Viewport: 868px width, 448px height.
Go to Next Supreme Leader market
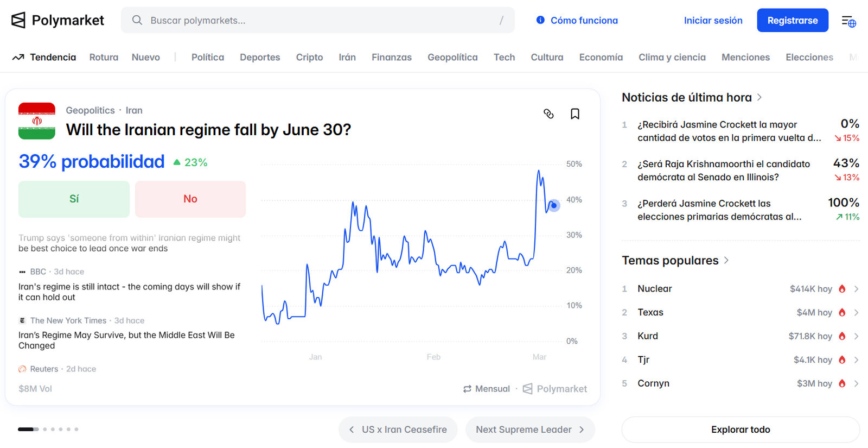pyautogui.click(x=529, y=430)
